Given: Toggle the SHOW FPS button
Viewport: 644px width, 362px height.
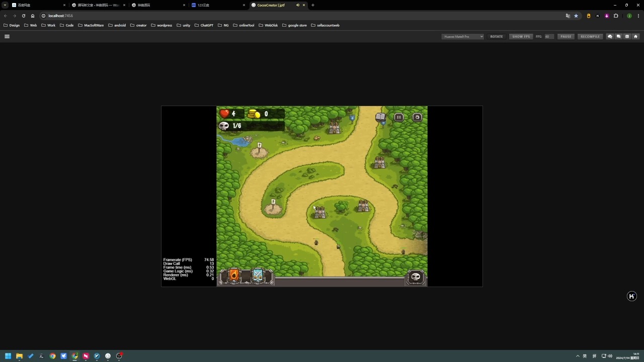Looking at the screenshot, I should 521,36.
